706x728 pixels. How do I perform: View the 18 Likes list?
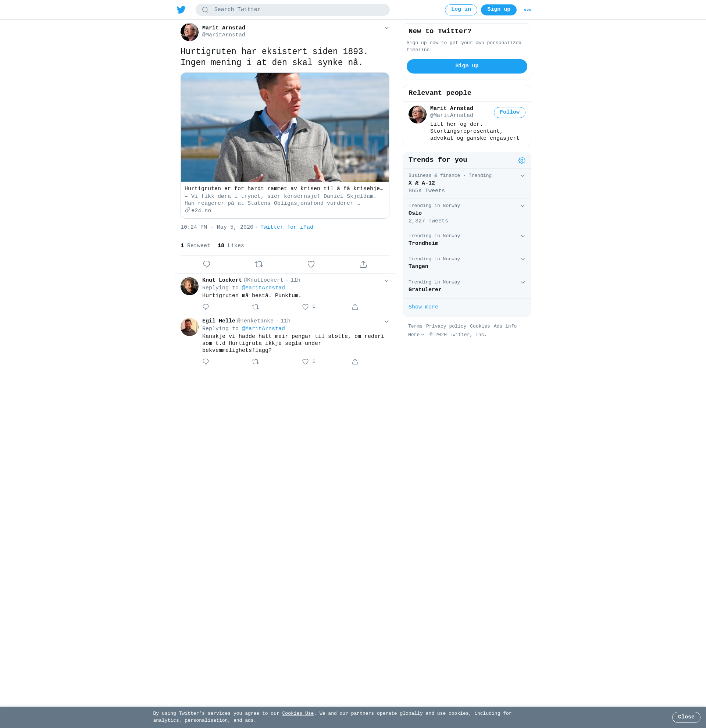[231, 246]
